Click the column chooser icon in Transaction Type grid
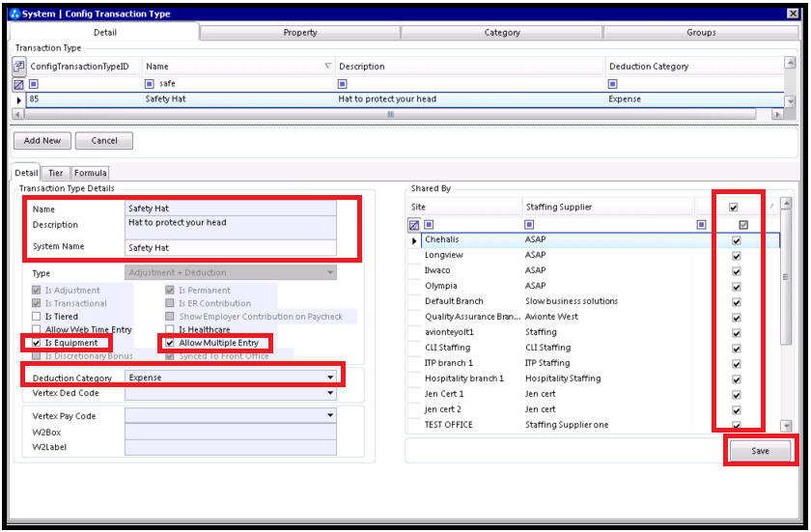Screen dimensions: 811x532 pos(18,67)
